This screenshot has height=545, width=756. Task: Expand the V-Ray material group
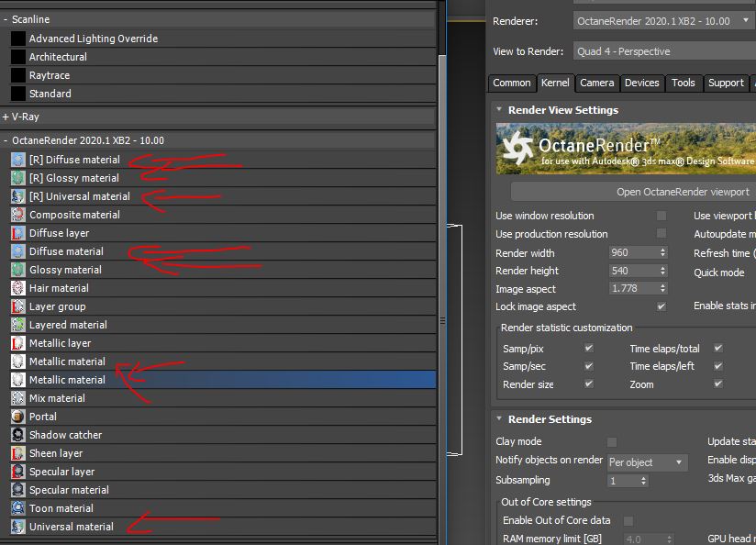click(6, 117)
